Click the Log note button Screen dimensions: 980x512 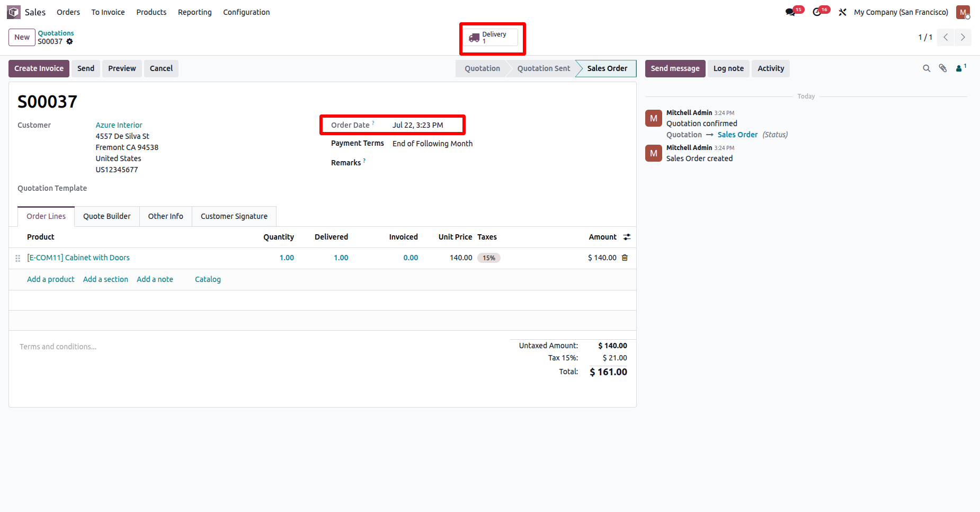click(728, 68)
